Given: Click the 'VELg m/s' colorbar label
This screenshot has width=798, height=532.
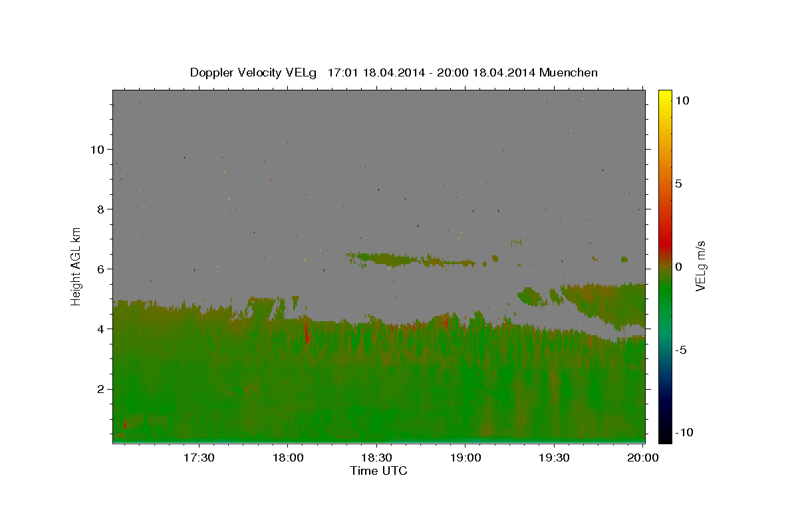Looking at the screenshot, I should (x=700, y=266).
